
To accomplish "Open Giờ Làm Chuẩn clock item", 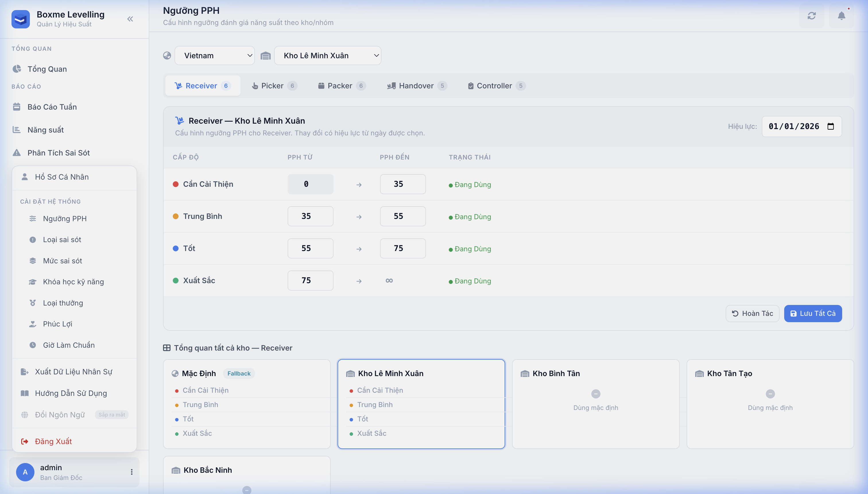I will coord(69,345).
